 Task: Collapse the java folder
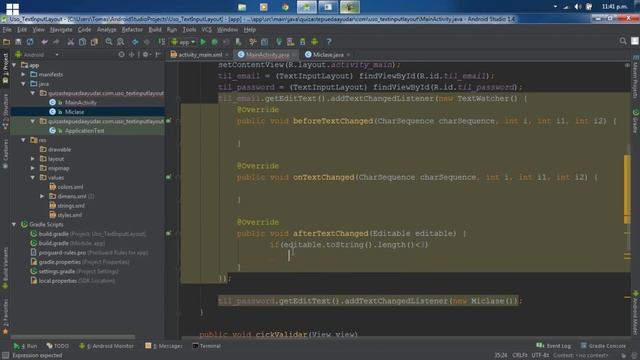pyautogui.click(x=24, y=84)
